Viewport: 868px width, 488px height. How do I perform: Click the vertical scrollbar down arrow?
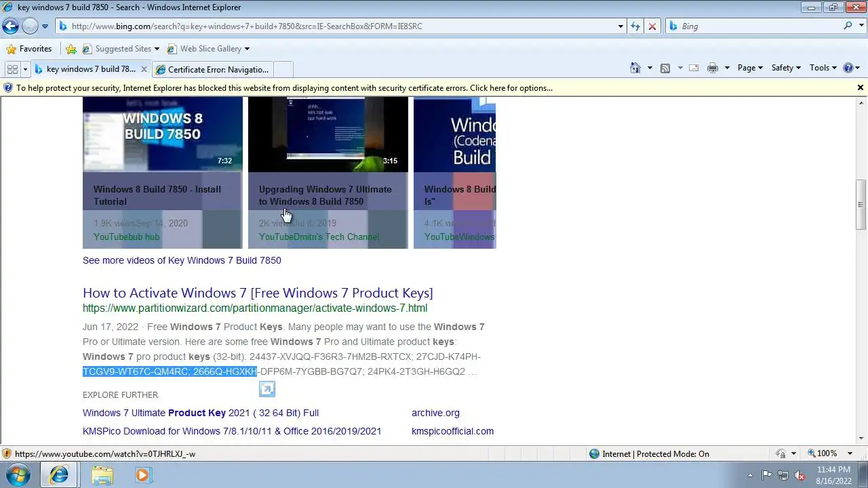(861, 439)
